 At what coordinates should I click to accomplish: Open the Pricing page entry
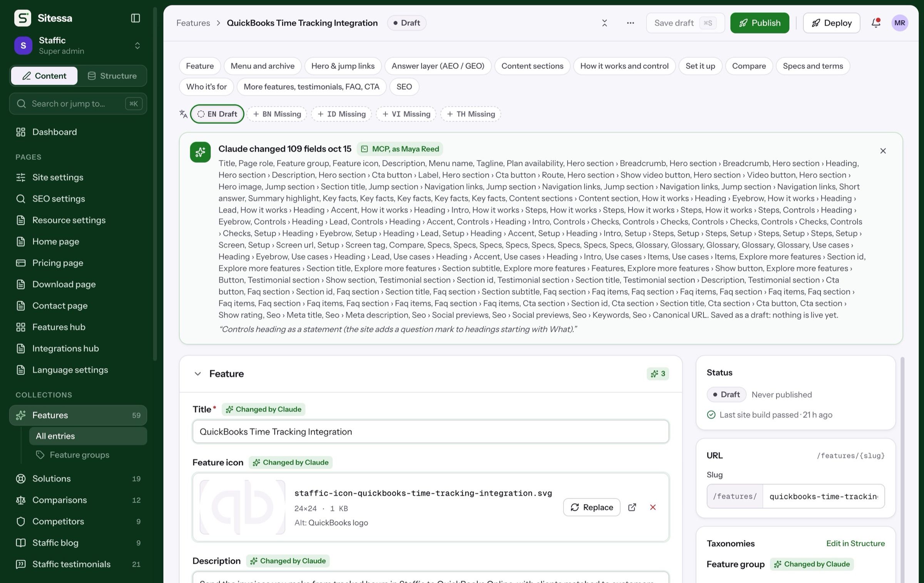78,263
